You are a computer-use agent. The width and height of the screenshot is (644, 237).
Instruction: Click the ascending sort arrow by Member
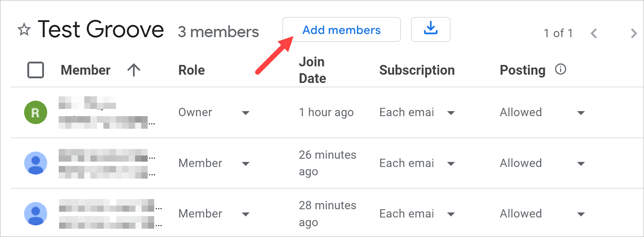134,70
